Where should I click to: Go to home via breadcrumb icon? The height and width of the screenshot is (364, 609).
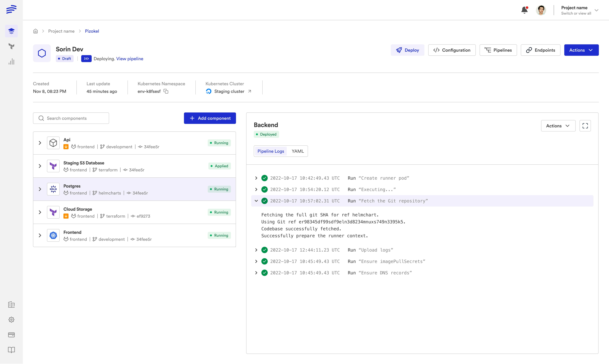(x=36, y=31)
